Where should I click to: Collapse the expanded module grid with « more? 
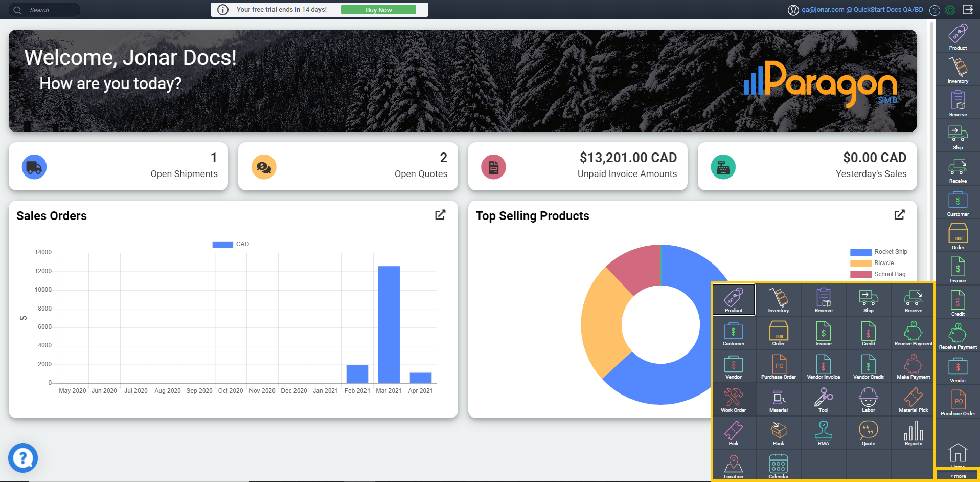click(958, 476)
